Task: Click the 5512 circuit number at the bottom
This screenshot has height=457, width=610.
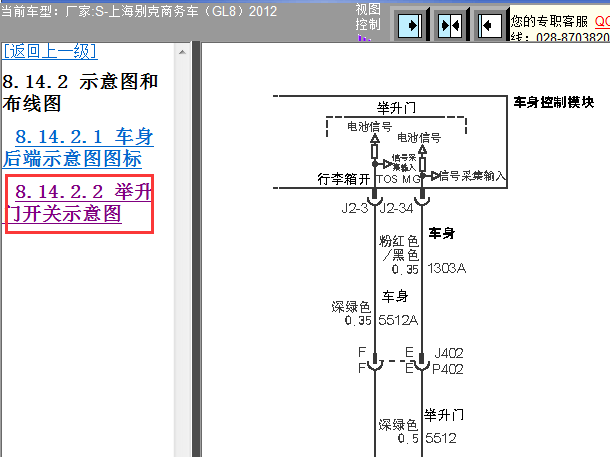Action: (x=441, y=438)
